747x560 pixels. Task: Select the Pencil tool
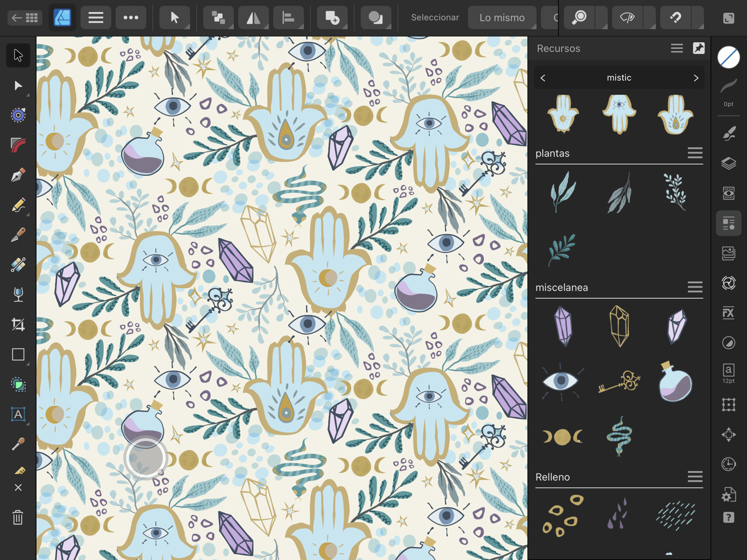tap(18, 205)
